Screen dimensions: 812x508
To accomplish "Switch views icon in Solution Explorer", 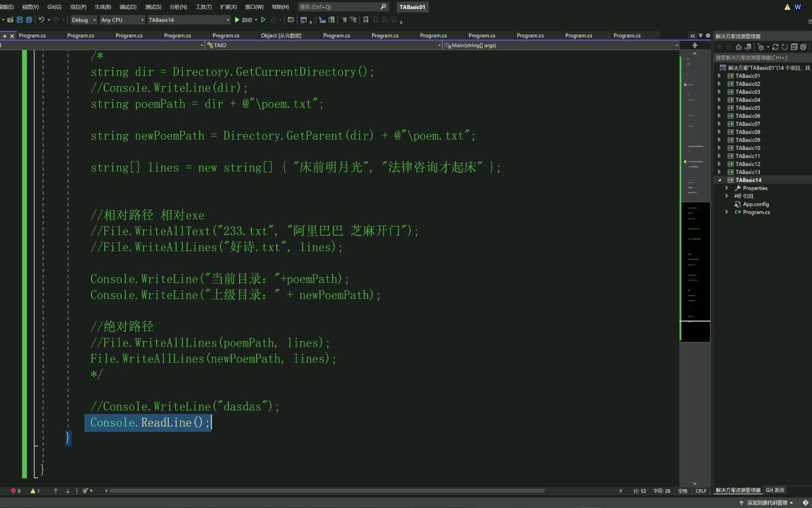I will coord(748,47).
